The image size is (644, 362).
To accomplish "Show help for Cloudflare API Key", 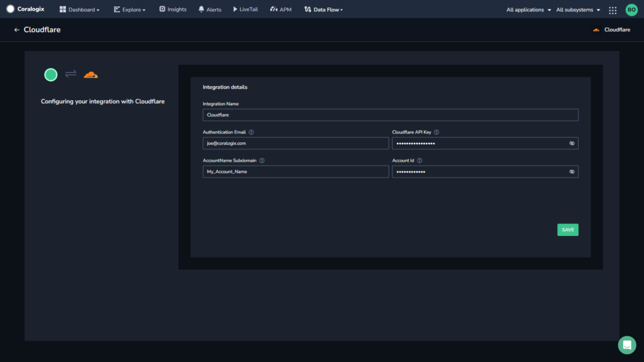I will (436, 132).
